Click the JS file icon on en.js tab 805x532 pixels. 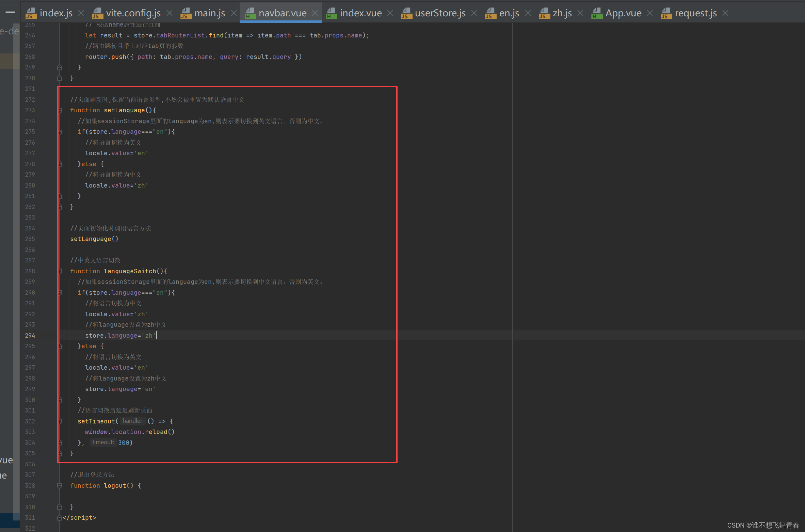click(490, 13)
